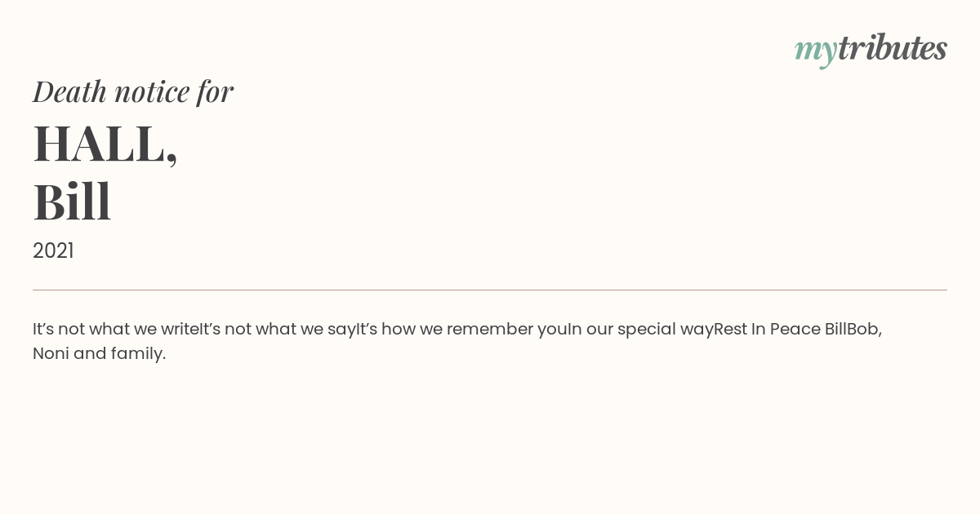Select the "Death notice for" heading
Screen dimensions: 980x514
pyautogui.click(x=133, y=91)
